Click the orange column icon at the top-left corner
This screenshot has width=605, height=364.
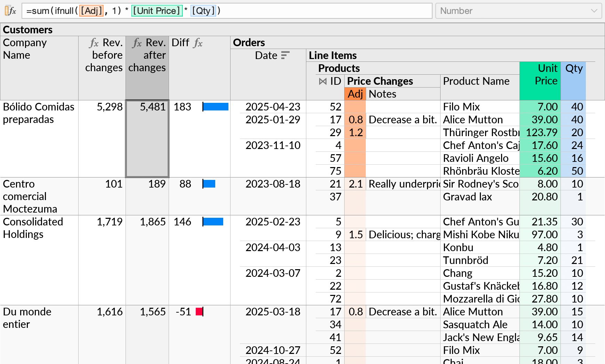(x=6, y=11)
